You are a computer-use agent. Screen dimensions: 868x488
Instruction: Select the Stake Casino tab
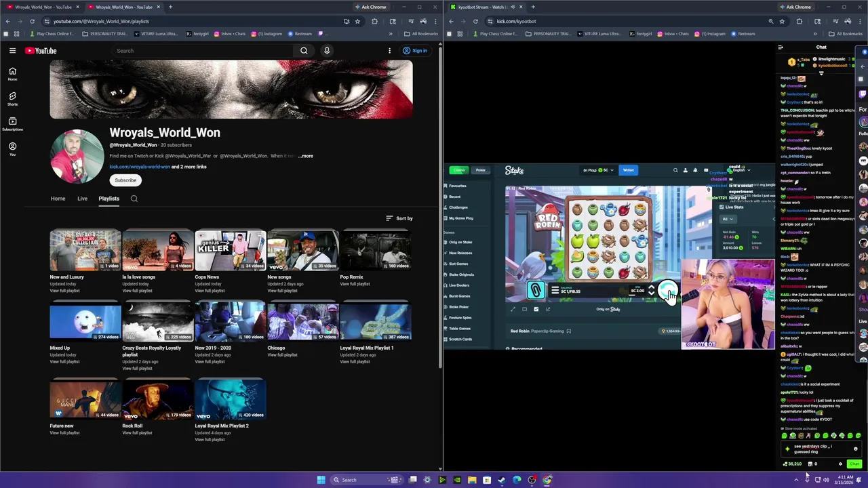[x=460, y=170]
